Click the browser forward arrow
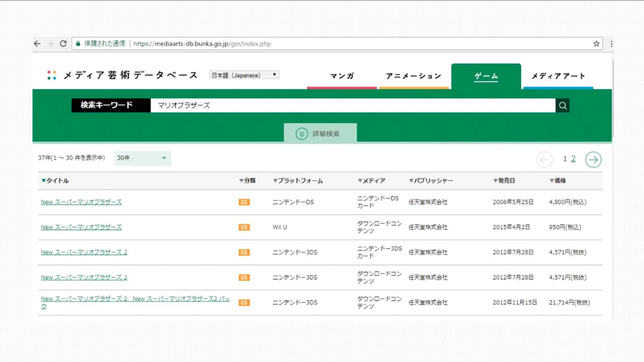The height and width of the screenshot is (362, 644). point(50,44)
